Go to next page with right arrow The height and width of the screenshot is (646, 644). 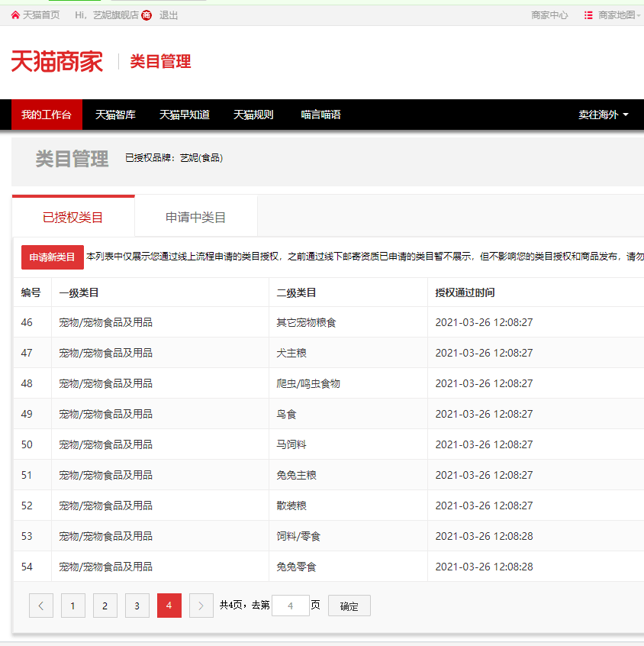(x=201, y=606)
